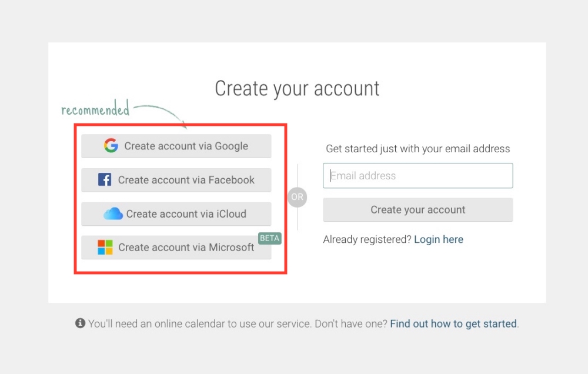Click the BETA badge on Microsoft button

point(270,238)
